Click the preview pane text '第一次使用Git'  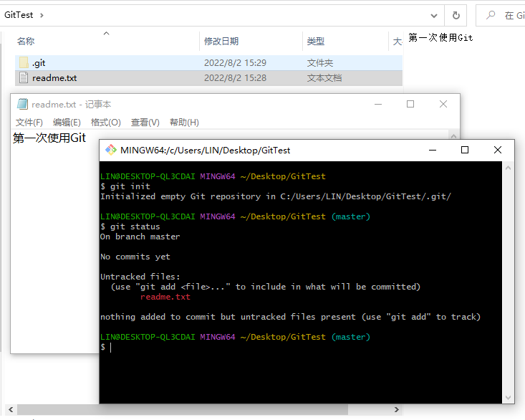440,37
